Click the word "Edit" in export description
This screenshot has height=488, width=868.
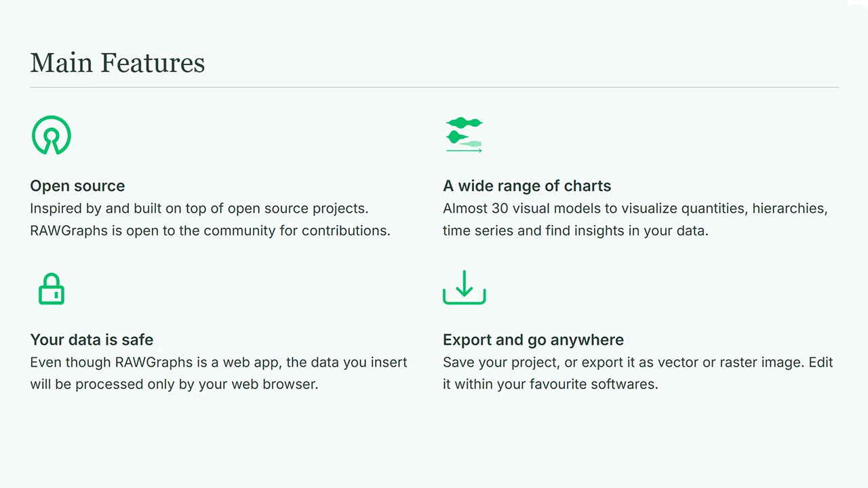[x=821, y=363]
